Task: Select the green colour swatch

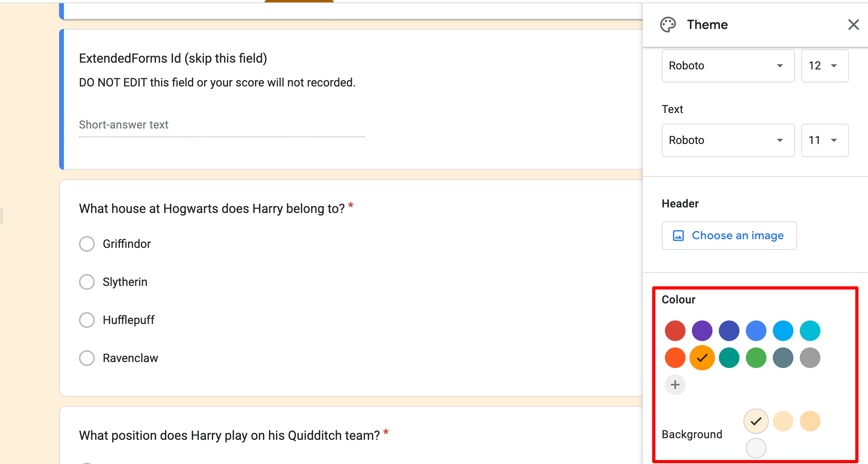Action: (x=755, y=358)
